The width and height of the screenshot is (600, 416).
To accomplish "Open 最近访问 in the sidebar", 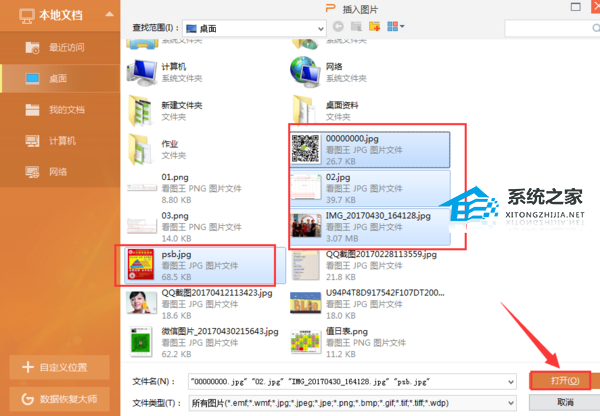I will 58,47.
